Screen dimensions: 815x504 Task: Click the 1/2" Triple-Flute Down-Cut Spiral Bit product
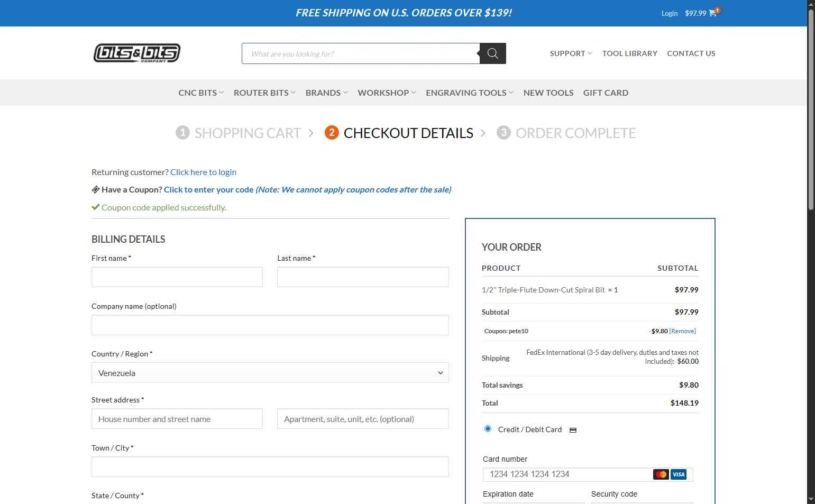543,290
